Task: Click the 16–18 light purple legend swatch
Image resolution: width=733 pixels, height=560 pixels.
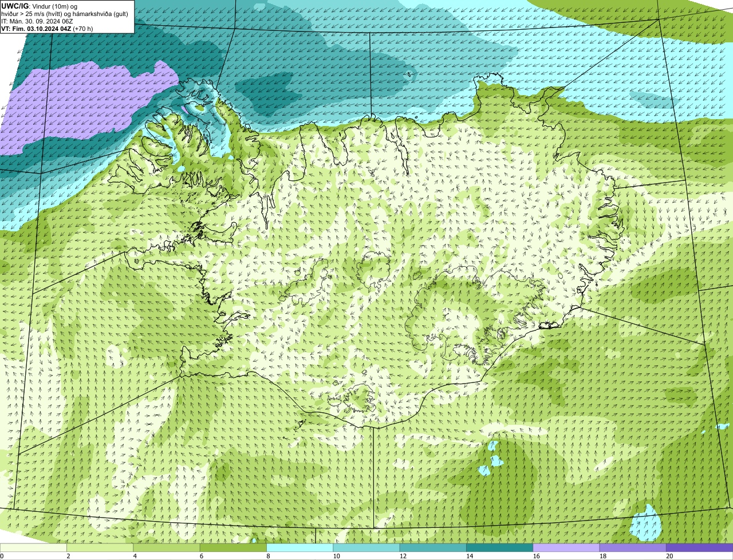Action: tap(566, 547)
